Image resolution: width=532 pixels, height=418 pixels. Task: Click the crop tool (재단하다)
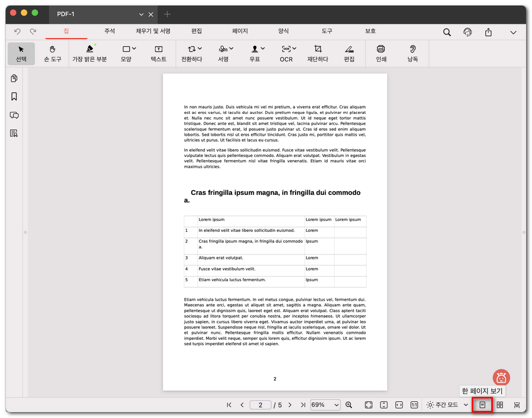pyautogui.click(x=318, y=54)
